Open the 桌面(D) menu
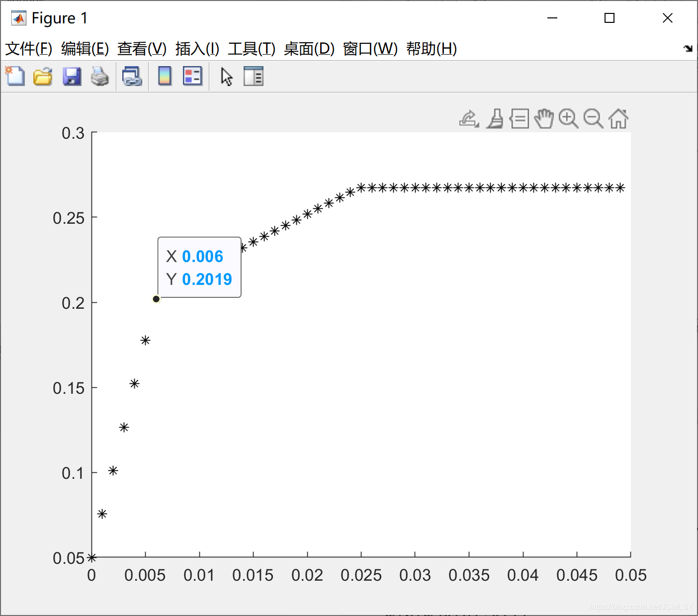The image size is (698, 616). click(309, 49)
